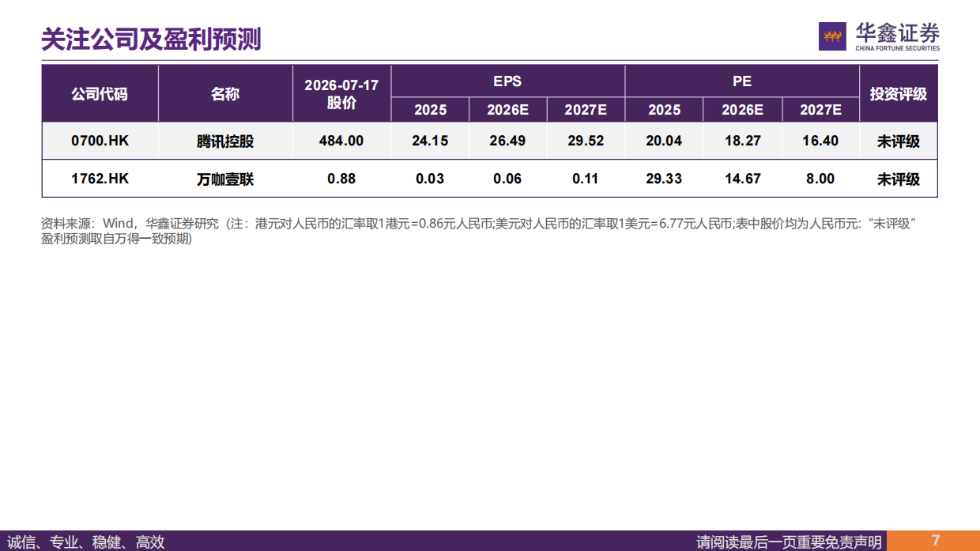Click the 投资评级 column header

(899, 93)
